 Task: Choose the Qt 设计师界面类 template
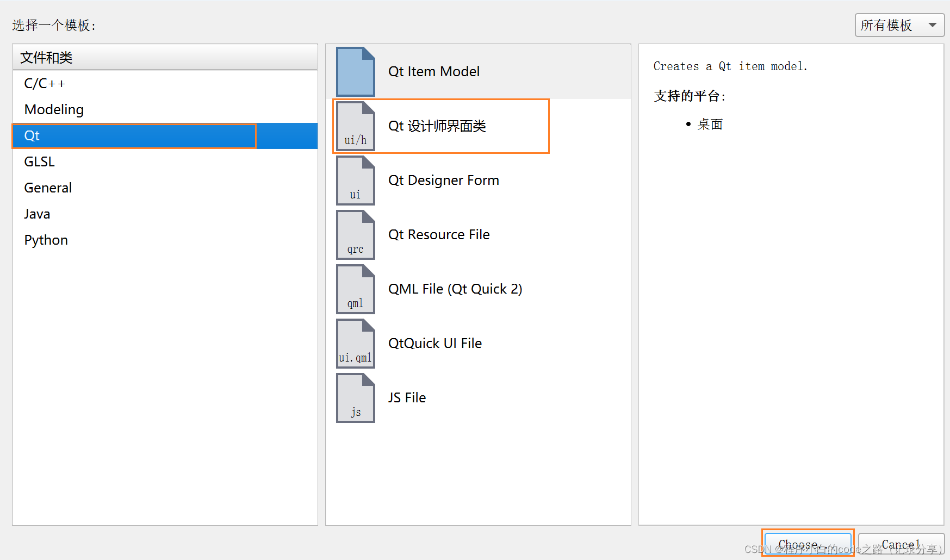[478, 126]
